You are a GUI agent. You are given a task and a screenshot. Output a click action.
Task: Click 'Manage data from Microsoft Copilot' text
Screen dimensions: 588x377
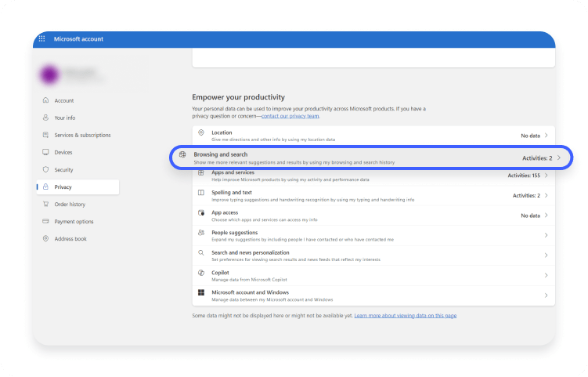click(x=250, y=279)
